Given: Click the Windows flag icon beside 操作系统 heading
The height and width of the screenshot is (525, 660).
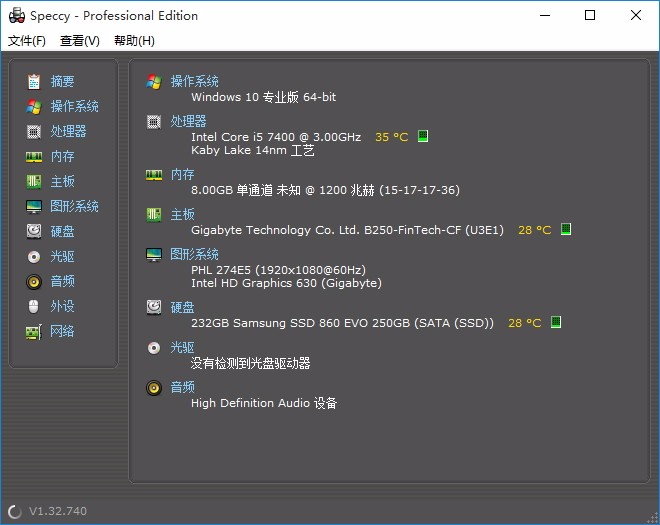Looking at the screenshot, I should click(154, 81).
